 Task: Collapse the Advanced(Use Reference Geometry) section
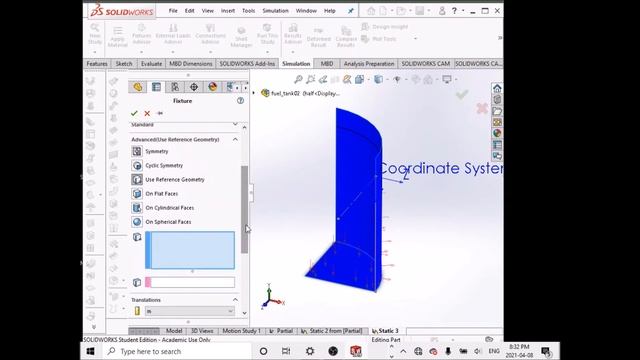(x=235, y=140)
